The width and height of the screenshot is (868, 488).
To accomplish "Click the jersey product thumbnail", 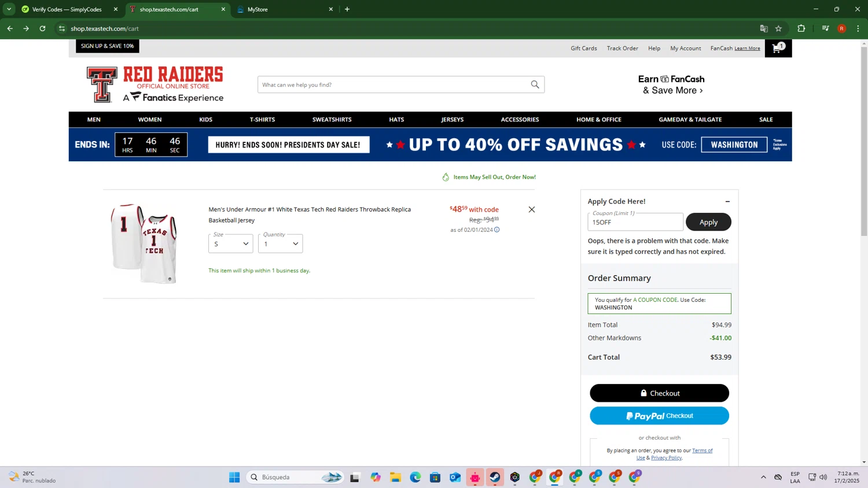I will (144, 243).
